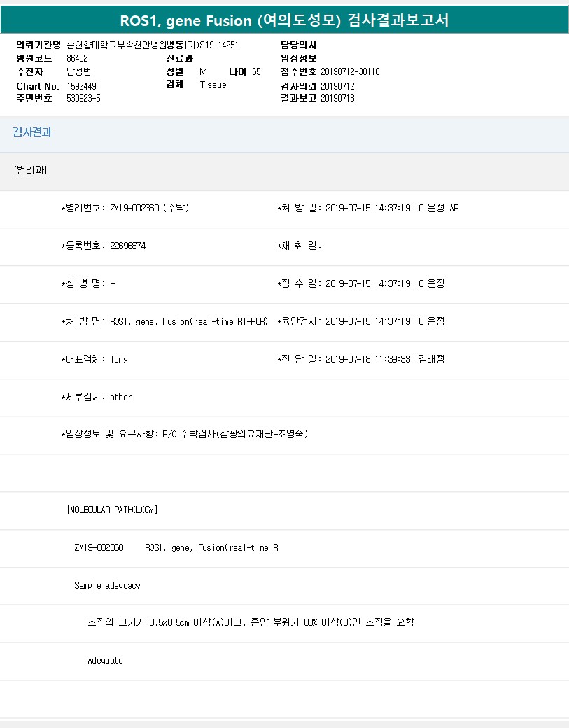The width and height of the screenshot is (569, 728).
Task: Click hospital code 86402
Action: coord(77,58)
